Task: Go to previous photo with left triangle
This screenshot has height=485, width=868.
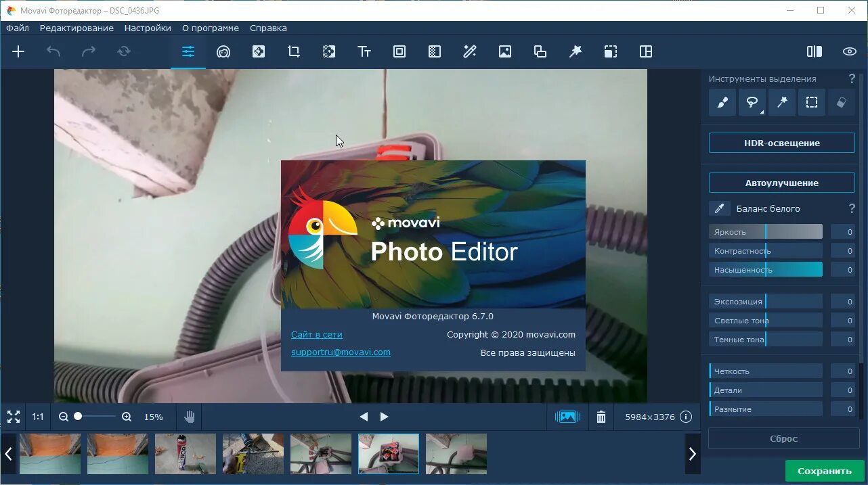Action: 364,417
